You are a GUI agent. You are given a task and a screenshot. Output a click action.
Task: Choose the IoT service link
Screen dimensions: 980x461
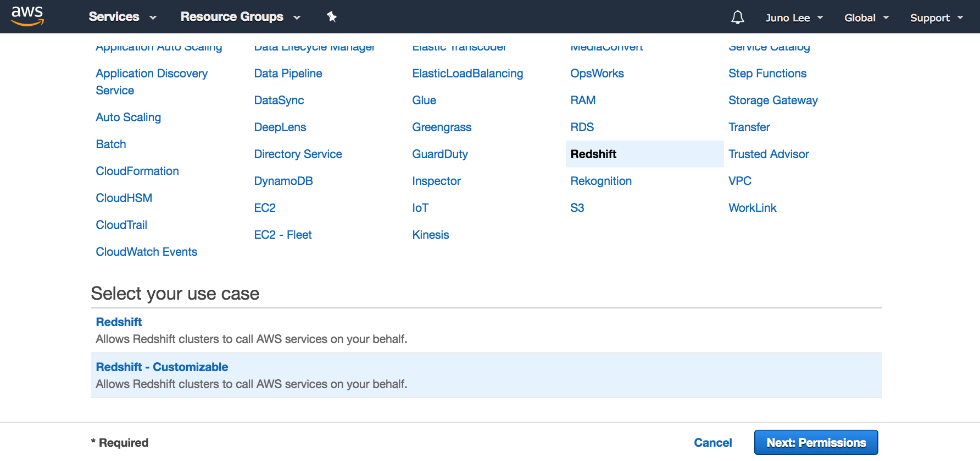tap(420, 208)
